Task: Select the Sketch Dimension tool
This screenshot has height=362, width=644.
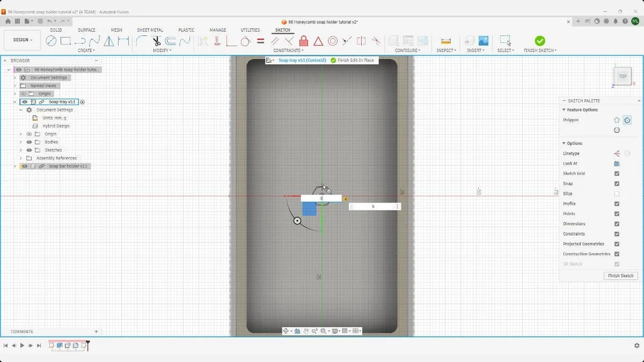Action: pos(123,41)
